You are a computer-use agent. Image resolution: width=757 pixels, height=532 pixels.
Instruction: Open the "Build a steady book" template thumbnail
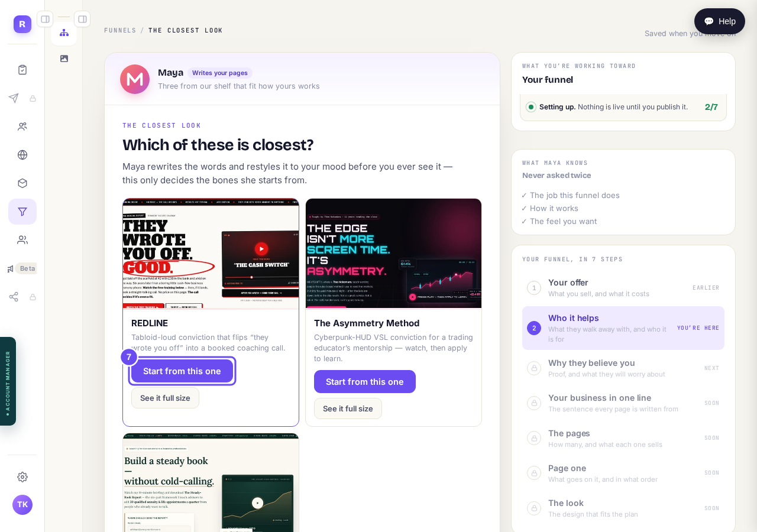tap(211, 482)
